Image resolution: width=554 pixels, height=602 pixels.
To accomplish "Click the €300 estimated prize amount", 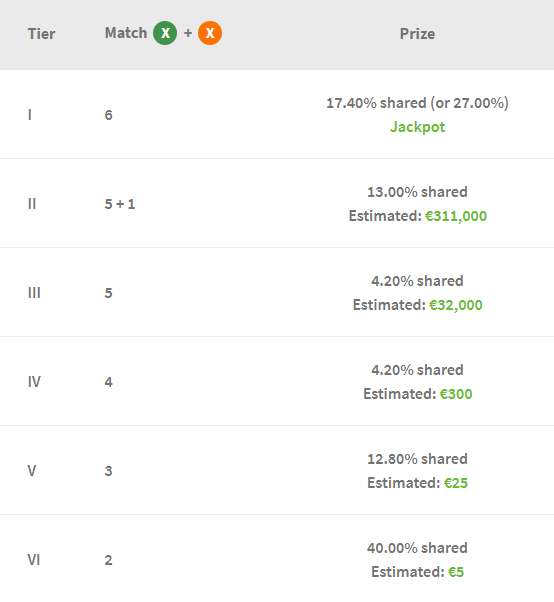I will pyautogui.click(x=456, y=394).
